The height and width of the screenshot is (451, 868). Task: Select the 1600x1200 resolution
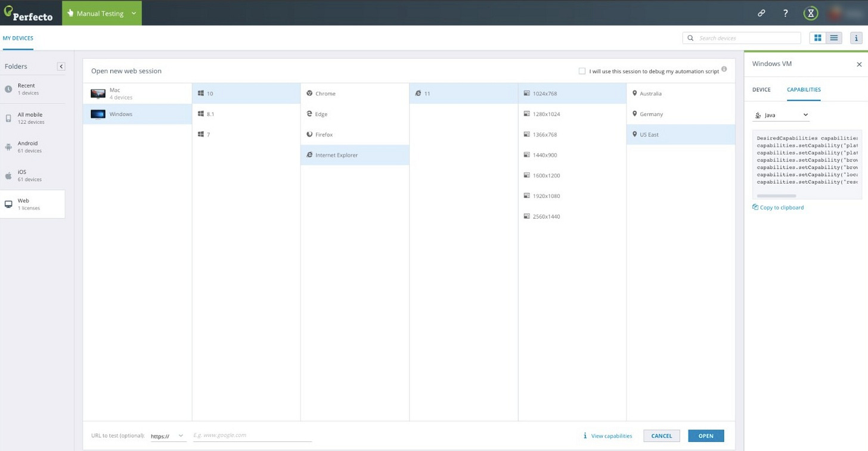(x=572, y=175)
